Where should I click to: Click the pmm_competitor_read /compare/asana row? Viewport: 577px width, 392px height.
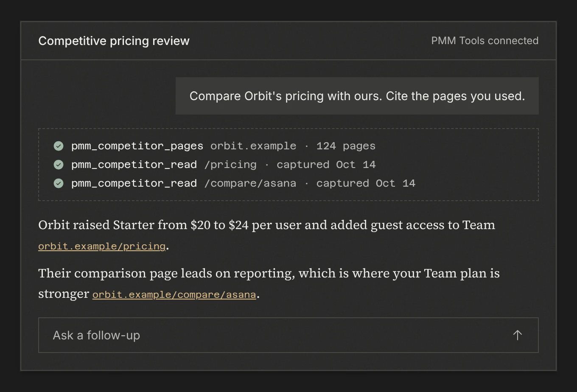pyautogui.click(x=235, y=183)
